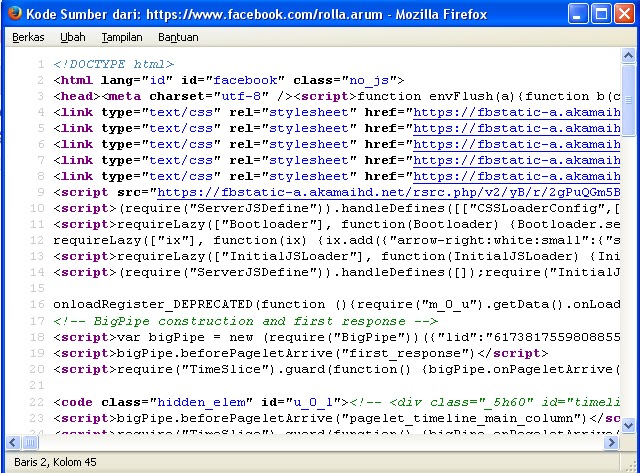Open stylesheet link on line 4
The width and height of the screenshot is (640, 473).
[x=516, y=112]
